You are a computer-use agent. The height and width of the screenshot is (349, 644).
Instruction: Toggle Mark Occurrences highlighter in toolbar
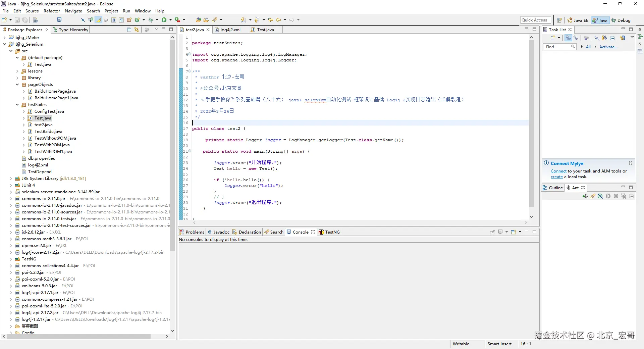99,20
